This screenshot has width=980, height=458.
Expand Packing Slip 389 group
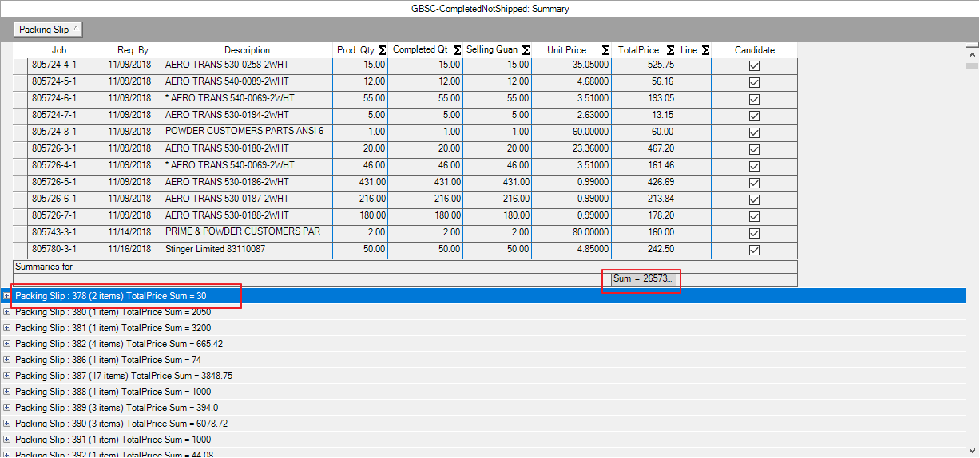click(x=7, y=408)
